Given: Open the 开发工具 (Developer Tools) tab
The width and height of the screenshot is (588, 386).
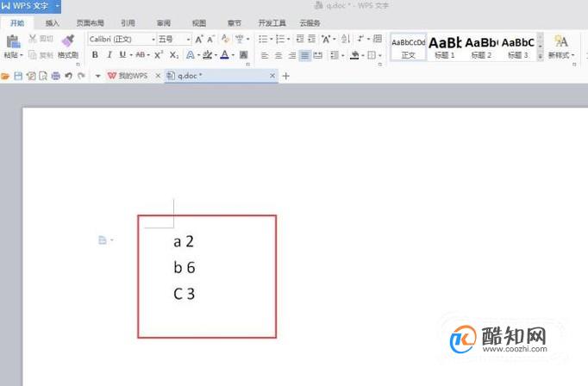Looking at the screenshot, I should point(272,23).
